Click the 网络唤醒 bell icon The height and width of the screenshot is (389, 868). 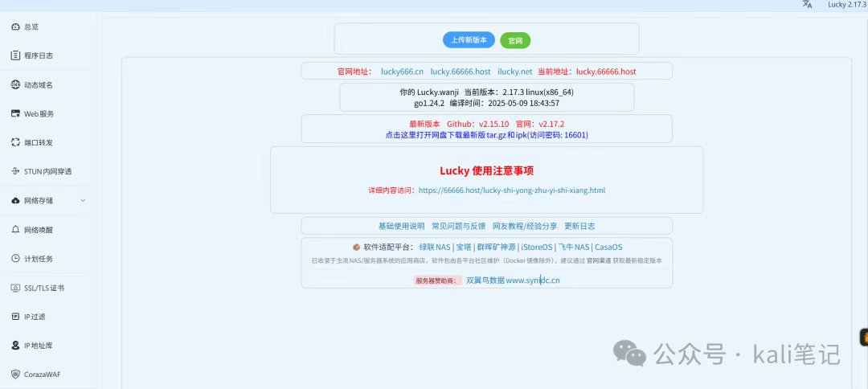[15, 230]
